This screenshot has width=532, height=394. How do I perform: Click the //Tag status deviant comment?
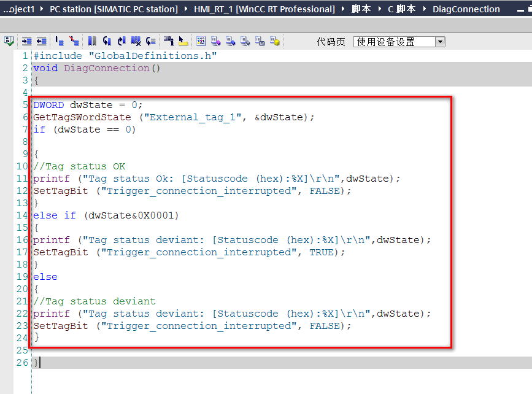tap(94, 301)
